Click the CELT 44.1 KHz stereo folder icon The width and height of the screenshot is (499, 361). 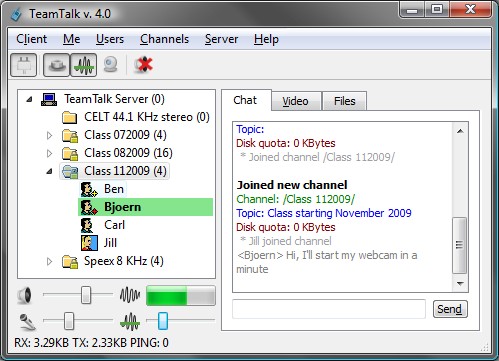tap(70, 117)
